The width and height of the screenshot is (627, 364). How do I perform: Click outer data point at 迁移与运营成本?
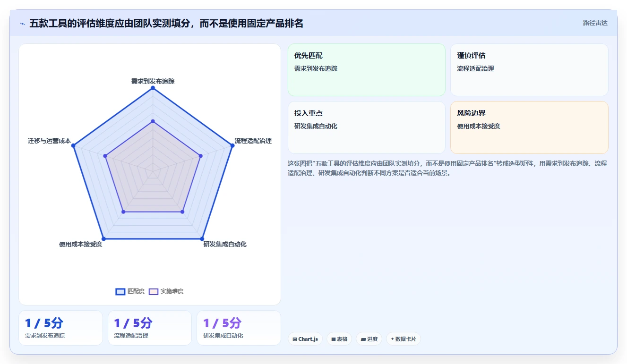tap(73, 146)
